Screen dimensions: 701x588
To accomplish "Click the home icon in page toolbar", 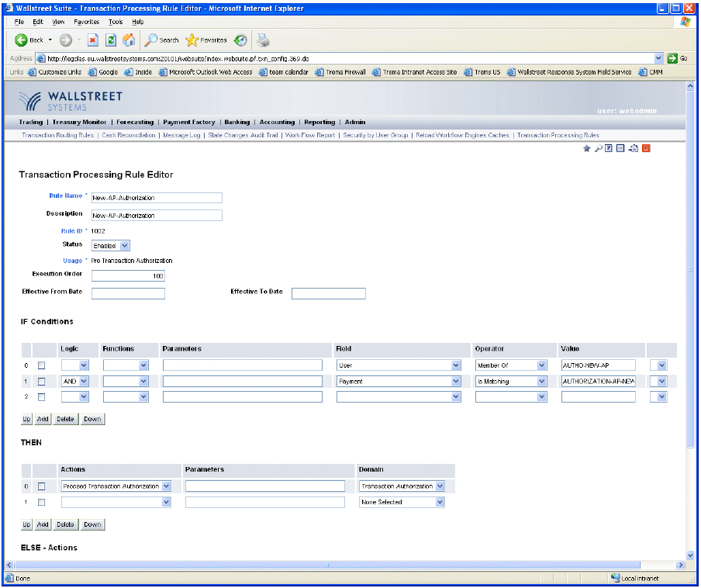I will tap(633, 148).
